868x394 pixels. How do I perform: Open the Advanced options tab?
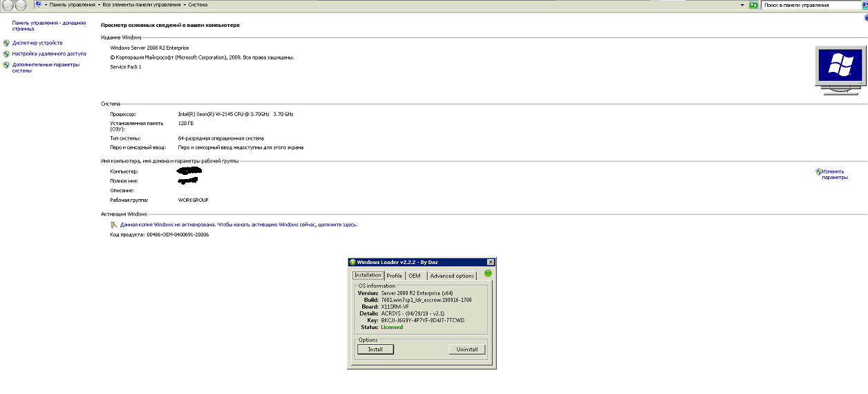click(x=452, y=276)
